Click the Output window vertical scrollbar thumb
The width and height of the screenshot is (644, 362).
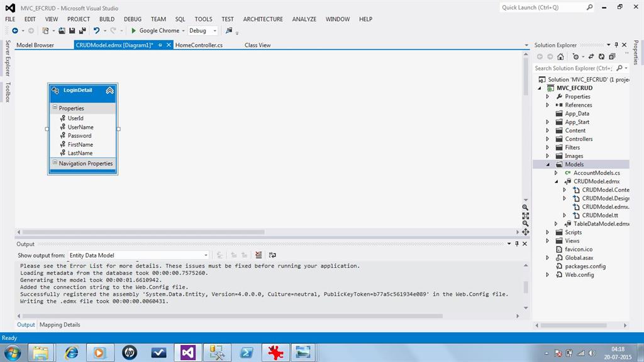pos(525,286)
